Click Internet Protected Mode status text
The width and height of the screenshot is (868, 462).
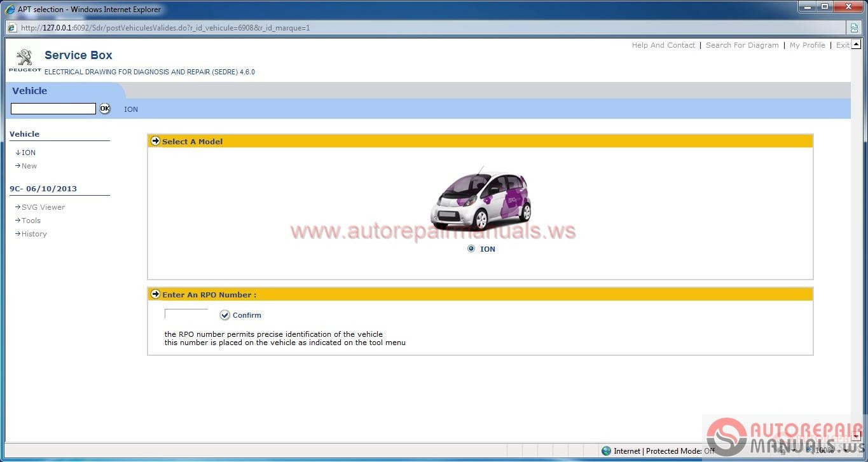[x=665, y=451]
